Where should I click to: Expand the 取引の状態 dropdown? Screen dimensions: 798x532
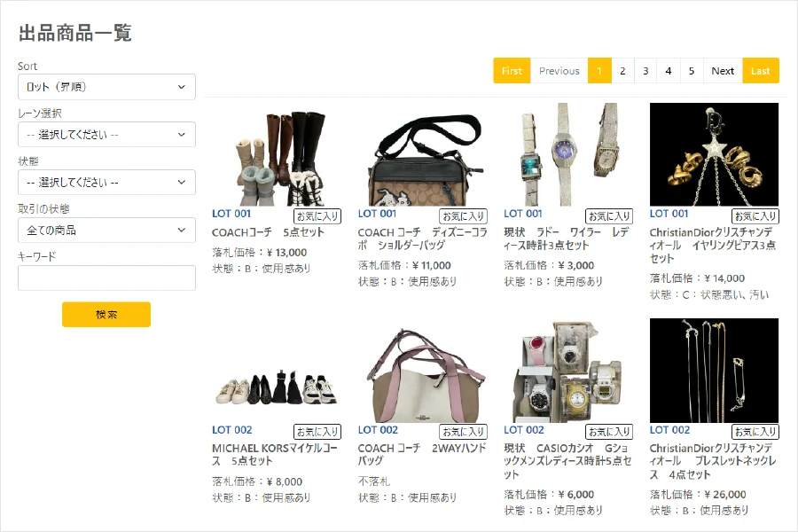click(106, 231)
